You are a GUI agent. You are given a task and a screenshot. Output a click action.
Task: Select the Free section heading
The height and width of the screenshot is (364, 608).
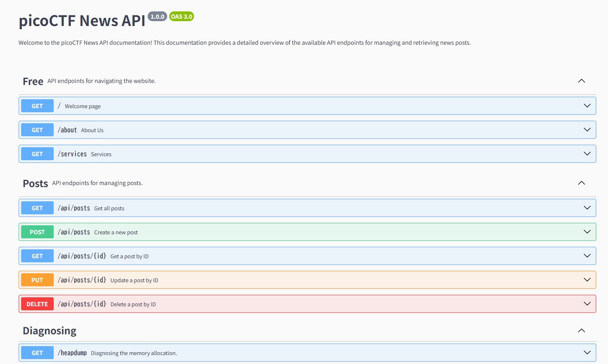pos(33,81)
